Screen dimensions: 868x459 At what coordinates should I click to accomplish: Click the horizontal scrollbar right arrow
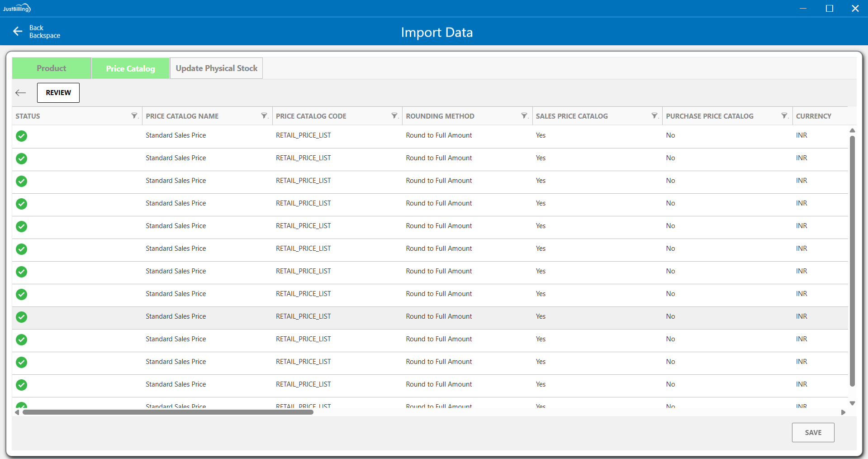843,412
